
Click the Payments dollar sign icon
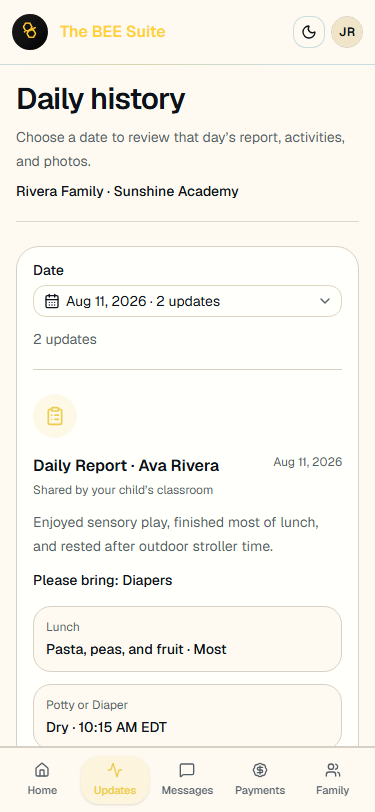pos(259,770)
